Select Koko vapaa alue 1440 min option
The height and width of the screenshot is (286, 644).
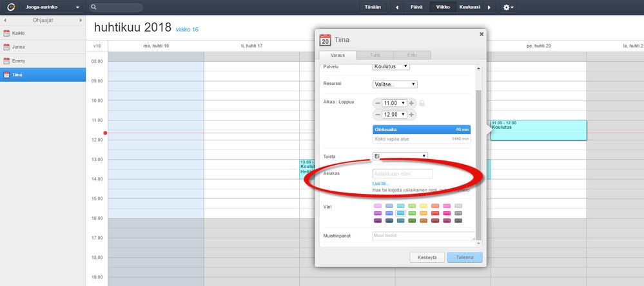click(x=422, y=139)
